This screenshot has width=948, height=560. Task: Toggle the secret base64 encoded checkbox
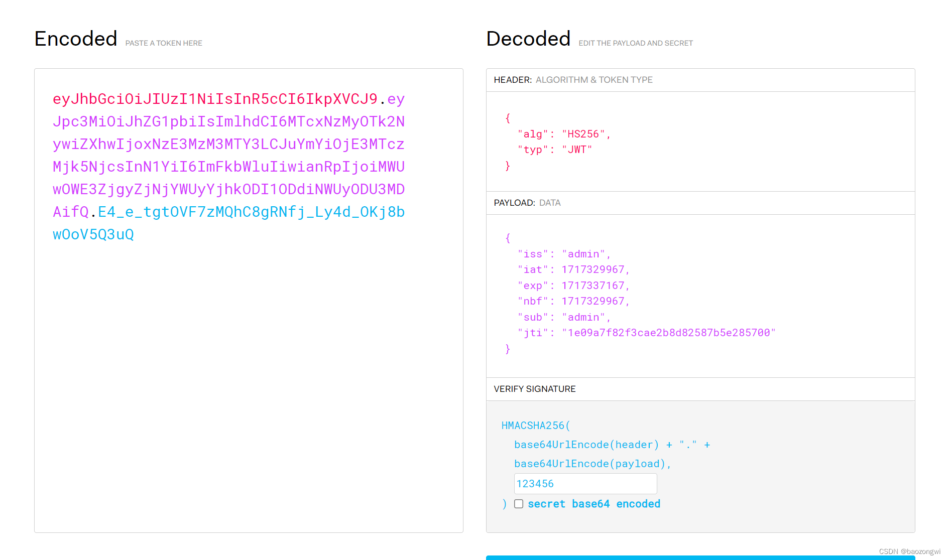pos(519,504)
